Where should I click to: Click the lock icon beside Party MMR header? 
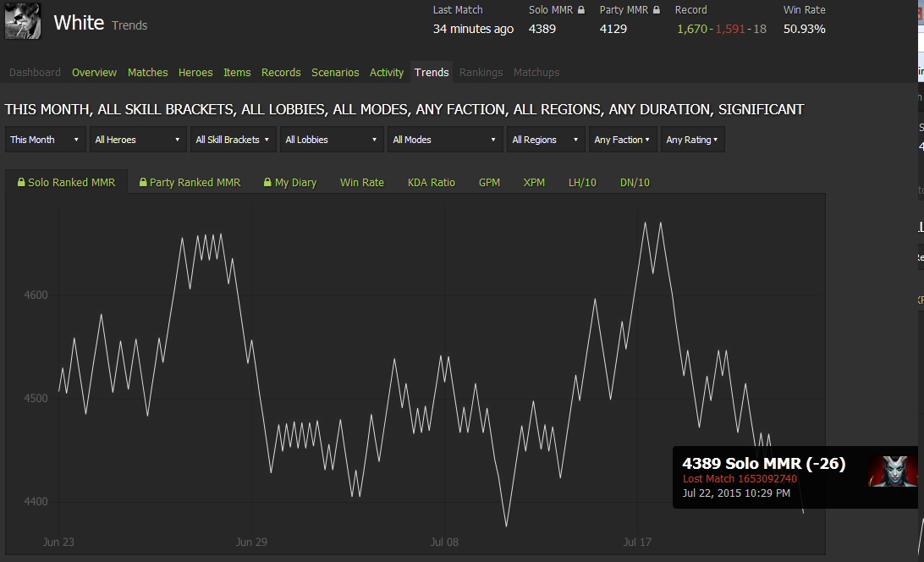point(657,9)
